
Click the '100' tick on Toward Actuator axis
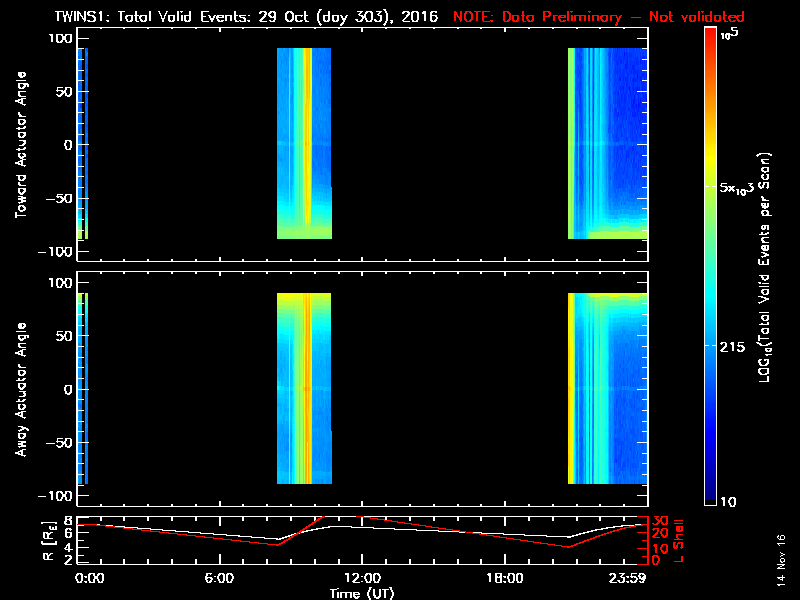[61, 38]
